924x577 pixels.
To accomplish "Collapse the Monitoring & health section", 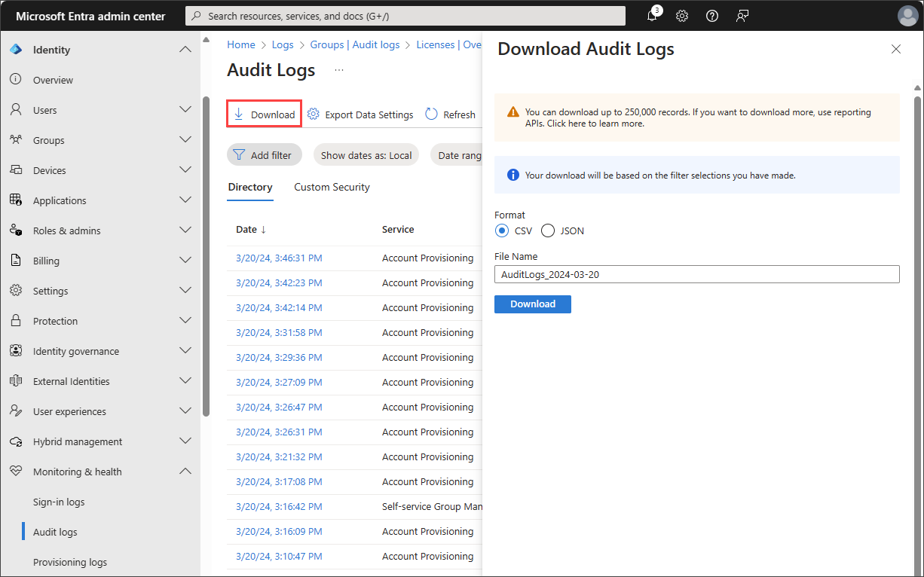I will tap(185, 471).
